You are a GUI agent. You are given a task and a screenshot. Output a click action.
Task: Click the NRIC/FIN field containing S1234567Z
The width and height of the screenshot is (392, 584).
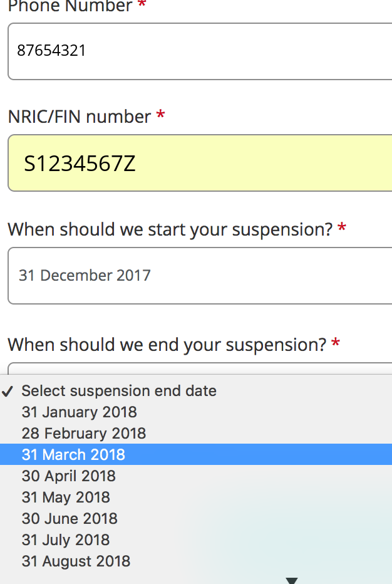[200, 163]
